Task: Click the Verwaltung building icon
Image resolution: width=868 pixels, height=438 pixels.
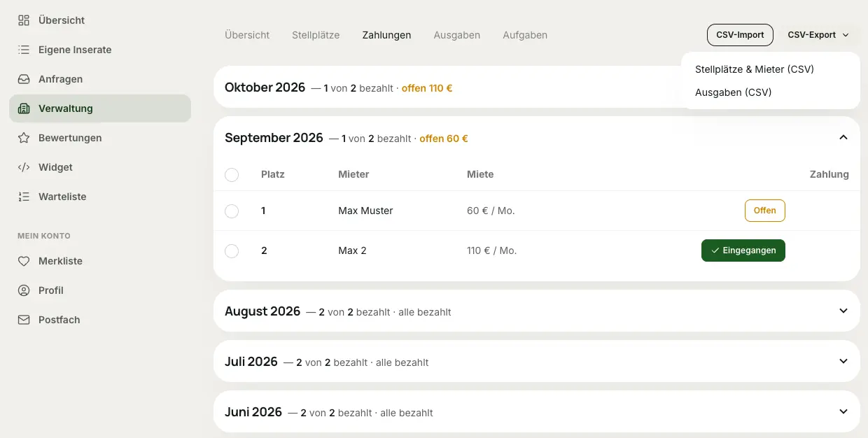Action: [x=24, y=108]
